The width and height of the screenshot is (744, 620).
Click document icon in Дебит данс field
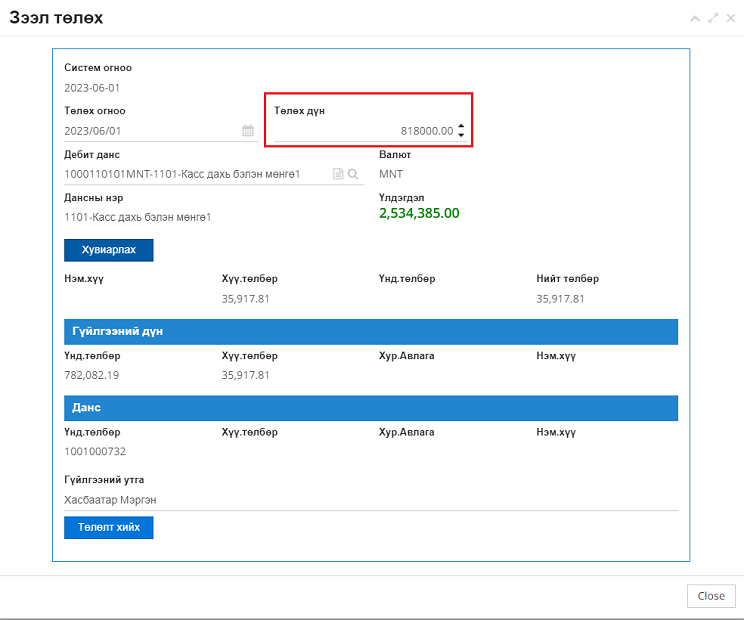click(338, 174)
